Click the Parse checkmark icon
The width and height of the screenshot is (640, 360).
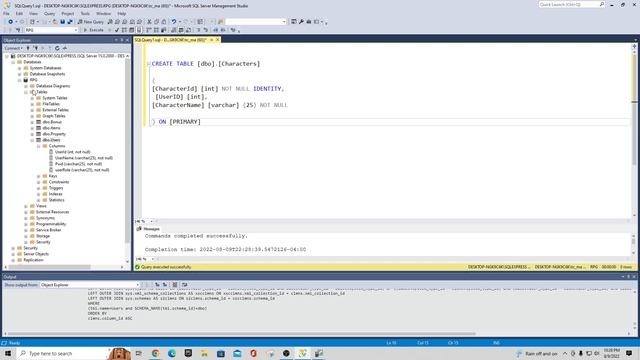(x=117, y=30)
